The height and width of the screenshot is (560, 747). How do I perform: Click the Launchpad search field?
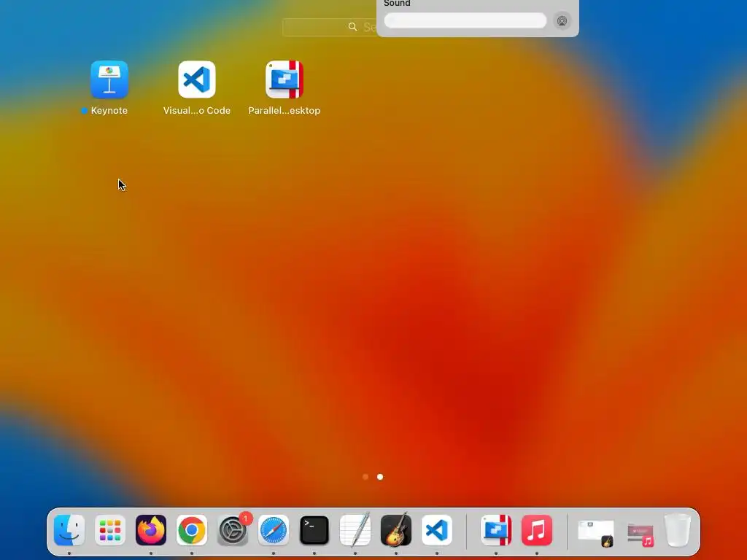tap(330, 27)
